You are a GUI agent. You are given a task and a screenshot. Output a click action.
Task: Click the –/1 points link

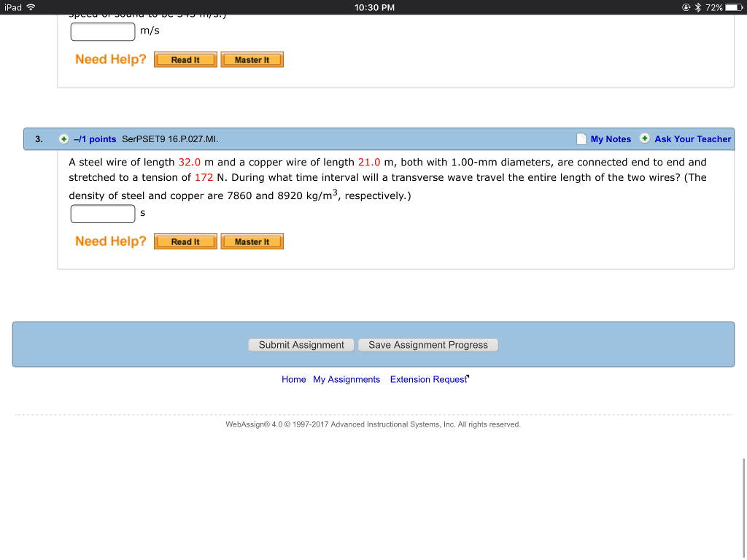point(95,139)
